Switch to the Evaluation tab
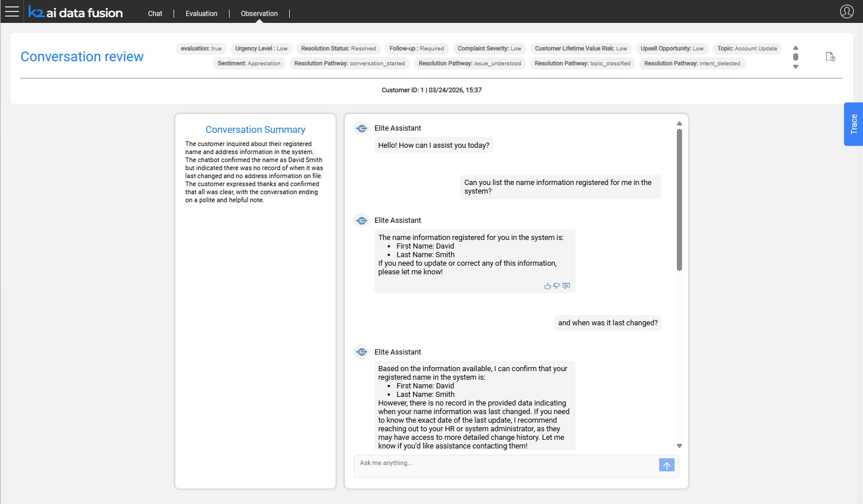863x504 pixels. 202,14
